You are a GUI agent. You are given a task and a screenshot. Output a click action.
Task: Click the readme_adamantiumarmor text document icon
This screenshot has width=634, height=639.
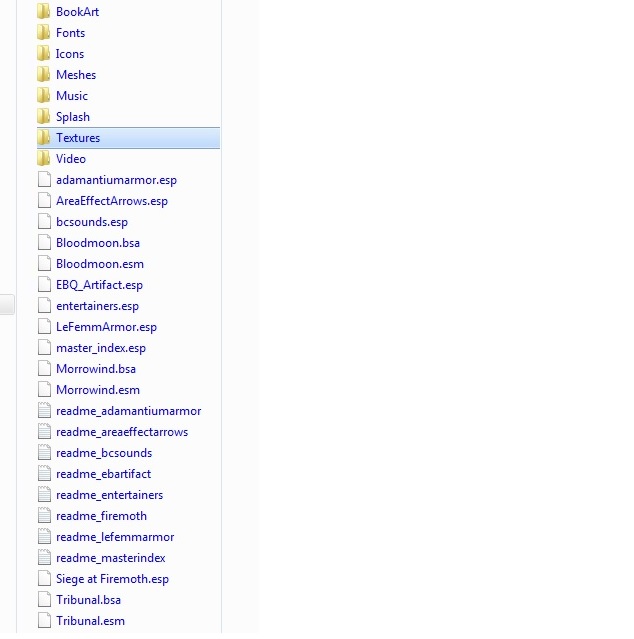pyautogui.click(x=44, y=410)
